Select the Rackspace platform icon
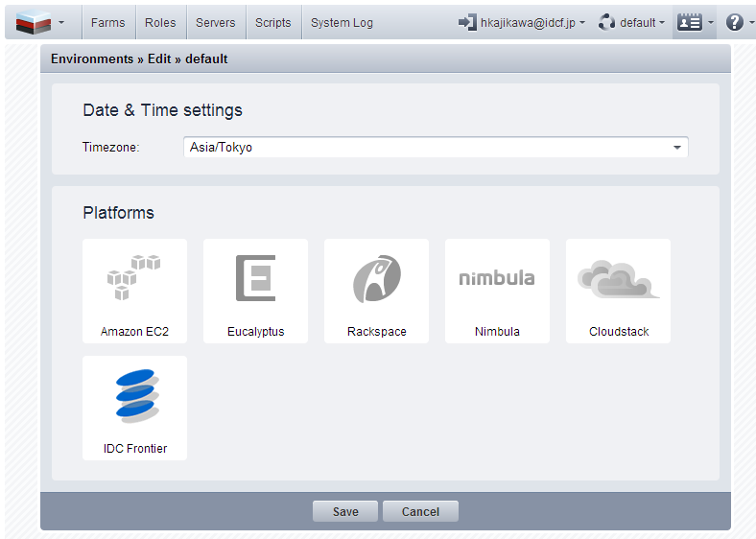Viewport: 756px width, 539px height. [376, 279]
